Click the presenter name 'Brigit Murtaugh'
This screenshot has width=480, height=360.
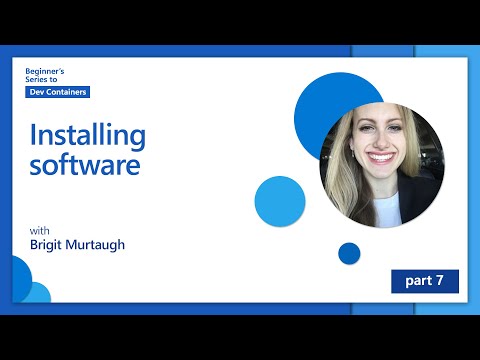77,245
